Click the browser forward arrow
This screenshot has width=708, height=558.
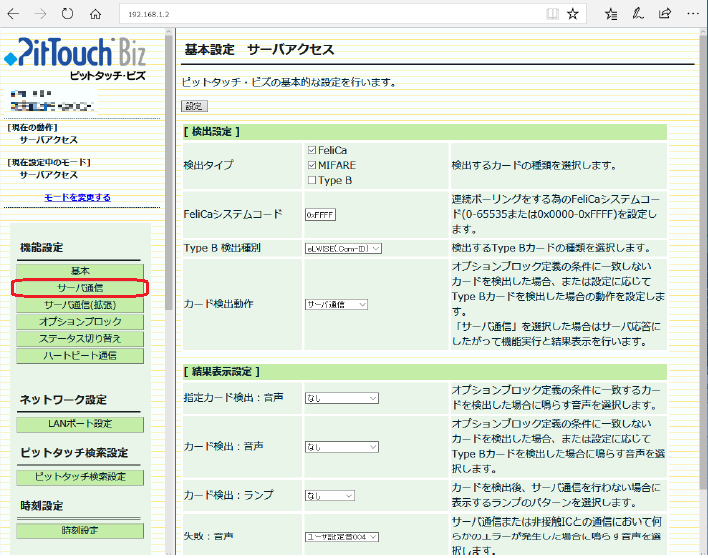pyautogui.click(x=40, y=14)
